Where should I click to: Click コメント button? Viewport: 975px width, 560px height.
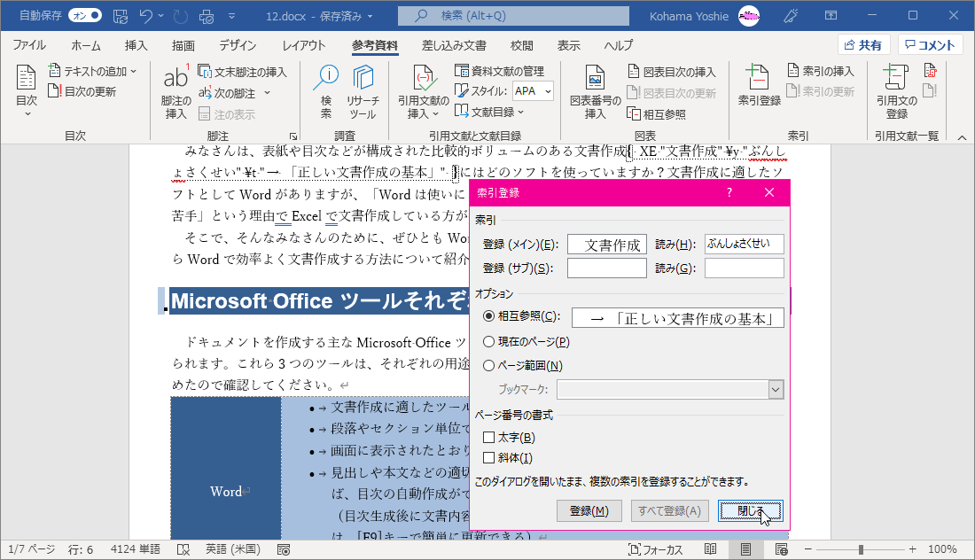(930, 45)
